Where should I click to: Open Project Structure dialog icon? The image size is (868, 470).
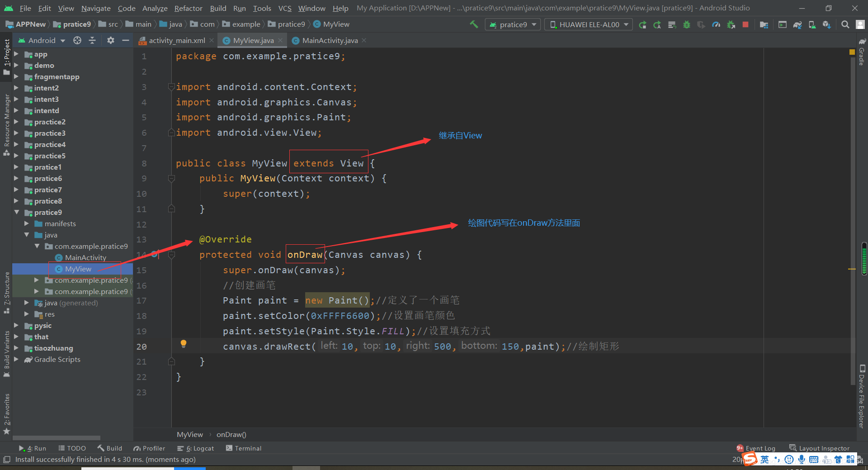pyautogui.click(x=764, y=24)
